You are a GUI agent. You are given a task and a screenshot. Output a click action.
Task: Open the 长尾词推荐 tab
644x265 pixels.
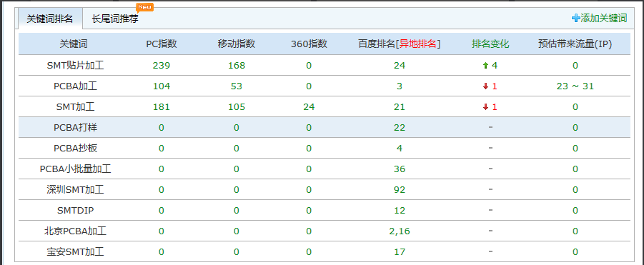(115, 19)
